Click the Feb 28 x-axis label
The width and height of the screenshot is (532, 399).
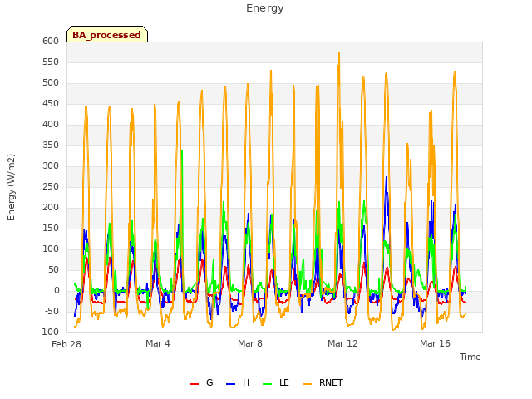tap(66, 344)
